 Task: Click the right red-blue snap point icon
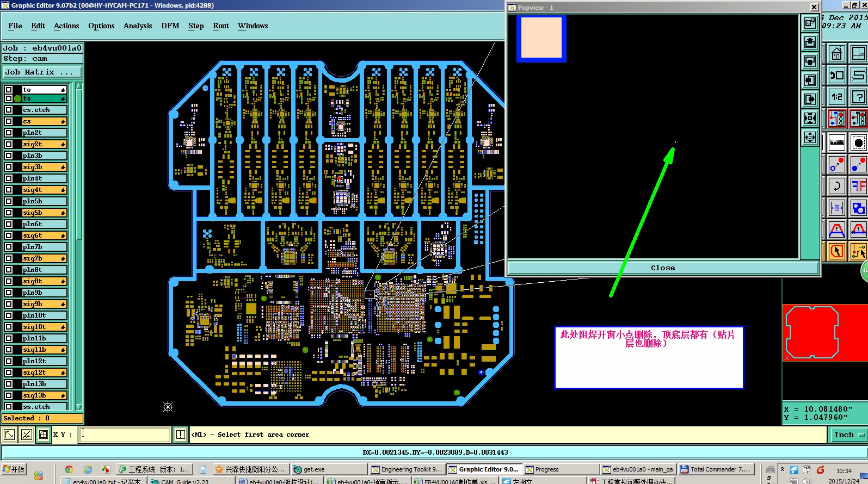(x=858, y=164)
